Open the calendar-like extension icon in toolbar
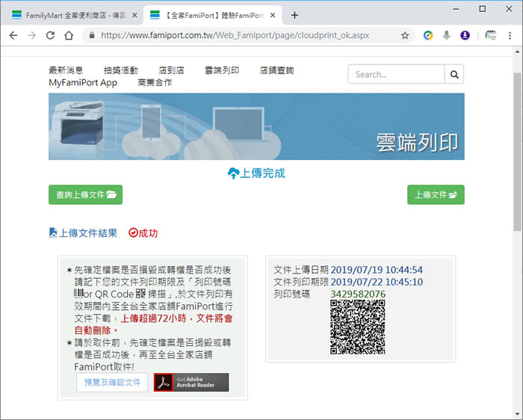Image resolution: width=523 pixels, height=420 pixels. [491, 35]
